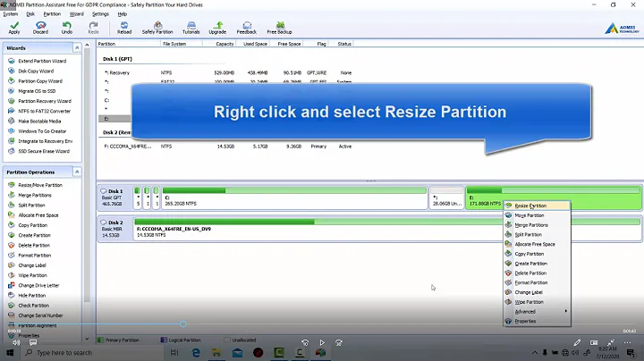The image size is (644, 361).
Task: Choose Delete Partition in the context menu
Action: pos(537,273)
